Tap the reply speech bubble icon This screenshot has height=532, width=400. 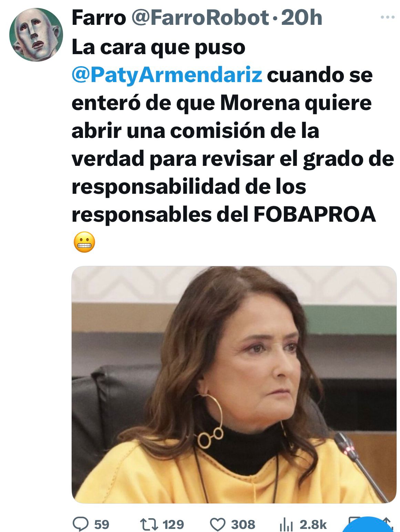81,524
